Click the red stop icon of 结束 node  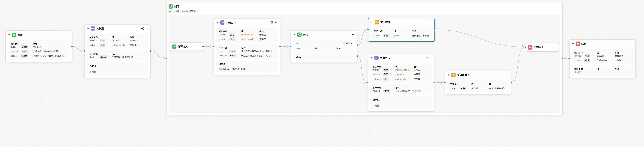578,44
